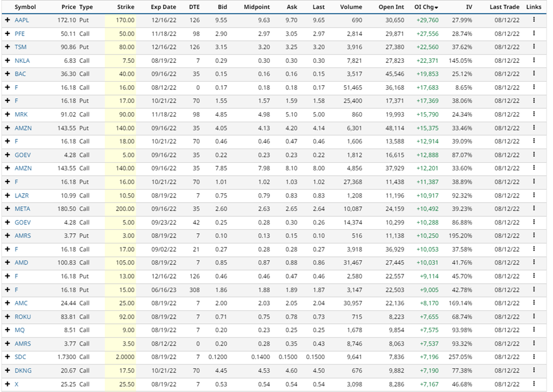Expand the META row with plus icon
The width and height of the screenshot is (553, 392).
pos(8,209)
